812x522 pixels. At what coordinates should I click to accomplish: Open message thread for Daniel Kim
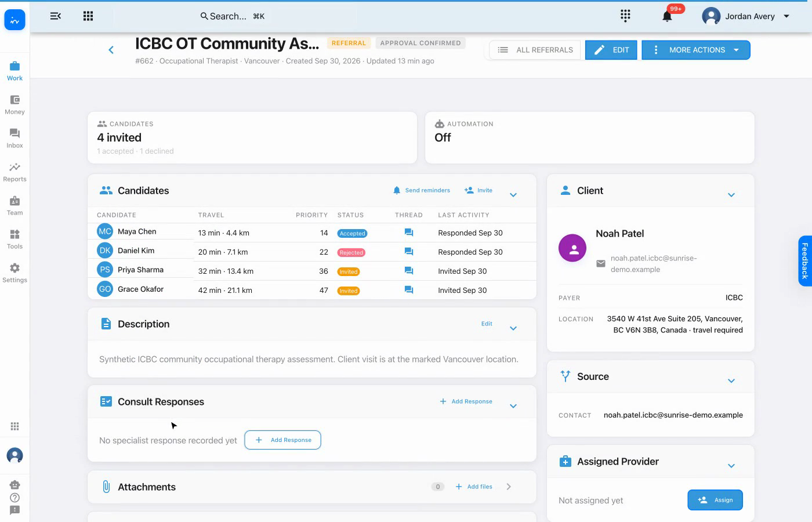[x=409, y=252]
